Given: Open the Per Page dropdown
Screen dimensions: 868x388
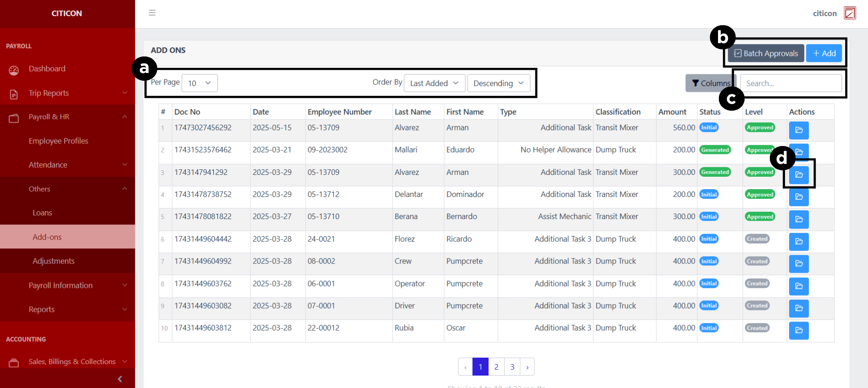Looking at the screenshot, I should (200, 83).
